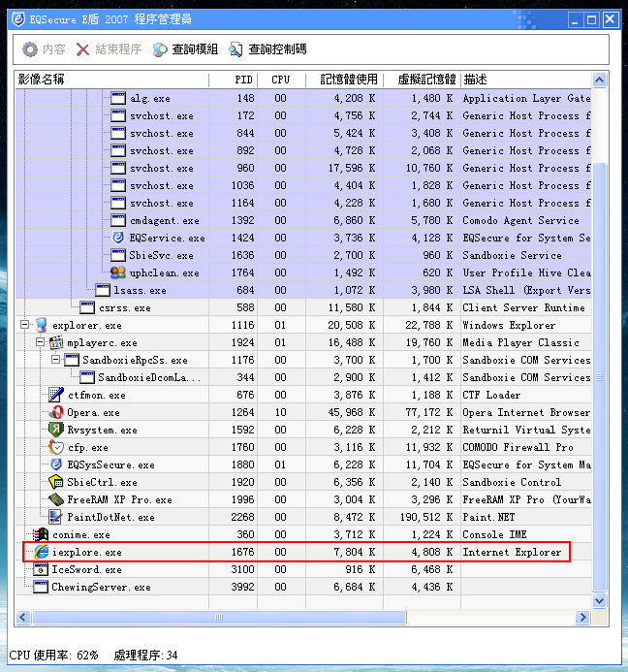The width and height of the screenshot is (628, 672).
Task: Open 查詢模組 module query
Action: [x=185, y=49]
